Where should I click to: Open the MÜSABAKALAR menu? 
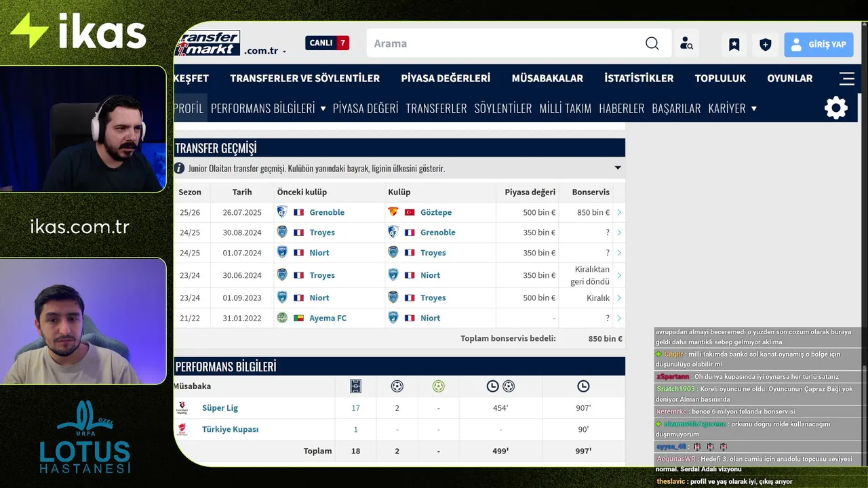(547, 78)
